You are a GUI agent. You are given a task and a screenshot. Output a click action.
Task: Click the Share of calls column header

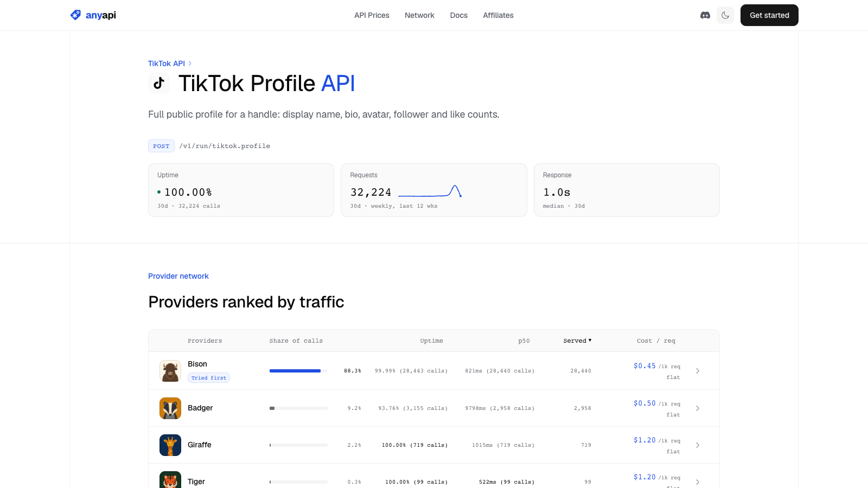coord(296,341)
